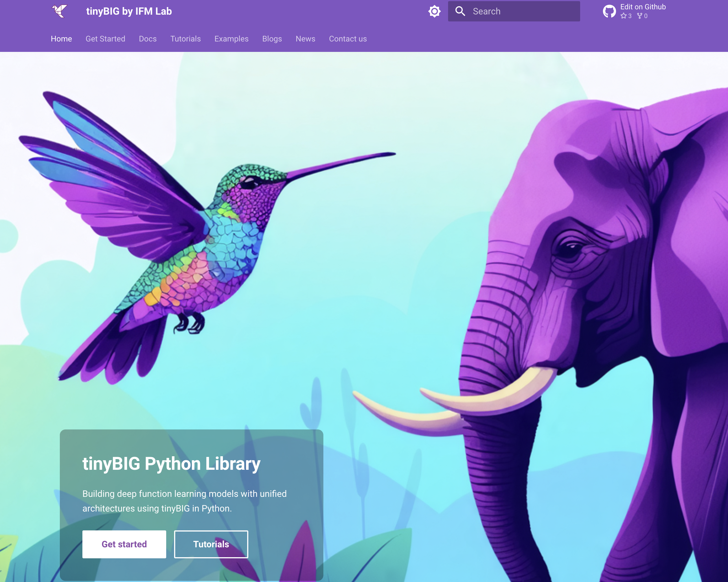Click the Building deep function learning description

tap(184, 501)
